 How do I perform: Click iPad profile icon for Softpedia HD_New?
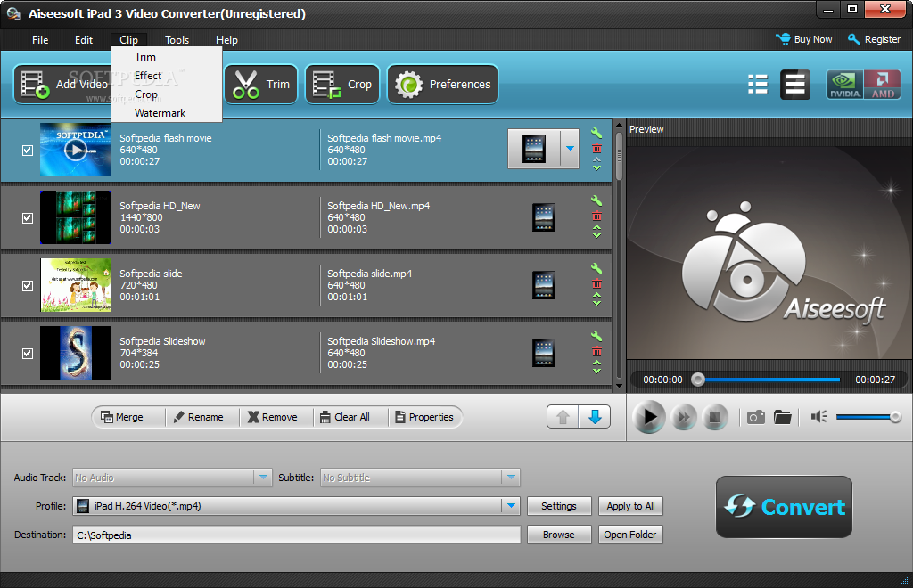(543, 217)
